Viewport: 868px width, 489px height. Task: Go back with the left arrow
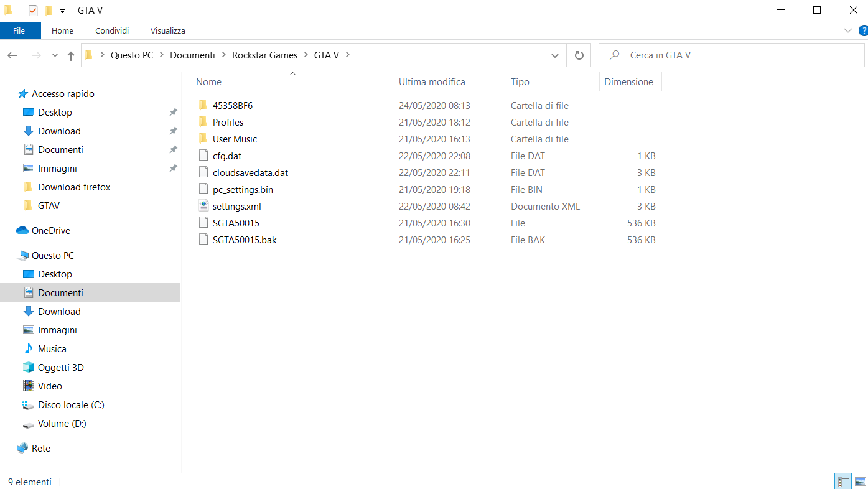click(x=12, y=55)
